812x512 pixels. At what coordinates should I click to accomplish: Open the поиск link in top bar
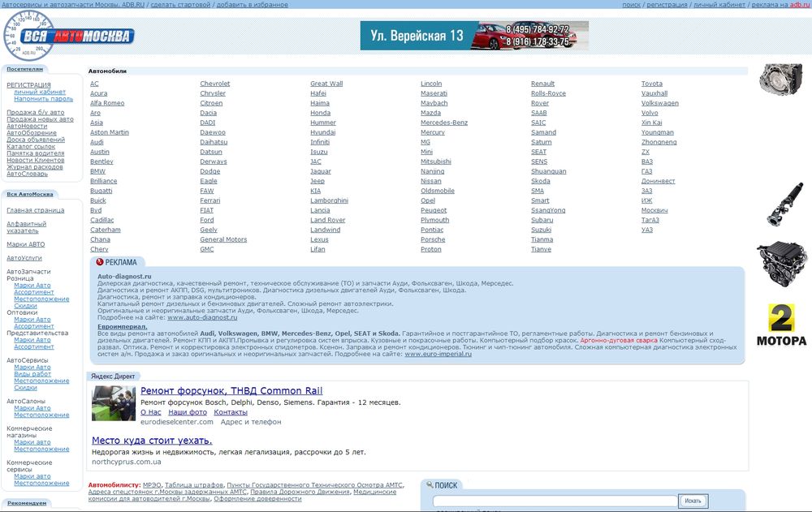click(631, 5)
